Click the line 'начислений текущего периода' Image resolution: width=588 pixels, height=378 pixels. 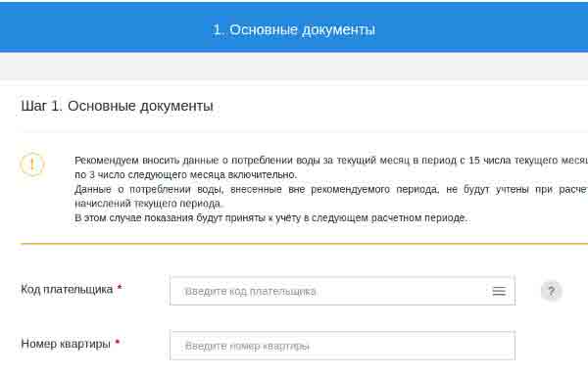click(149, 204)
